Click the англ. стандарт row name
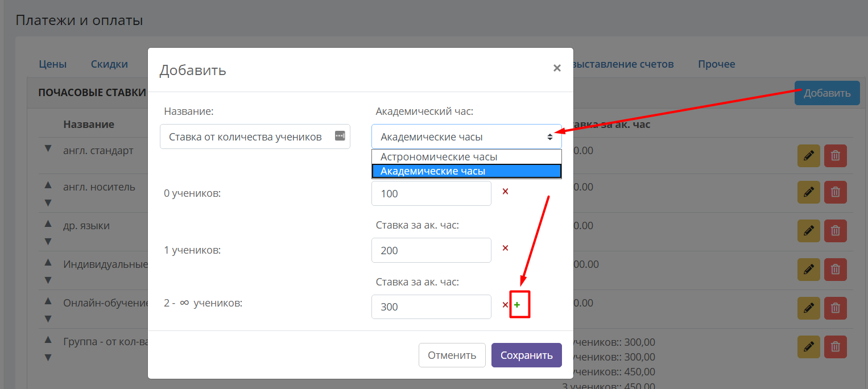Screen dimensions: 868x389 [98, 151]
